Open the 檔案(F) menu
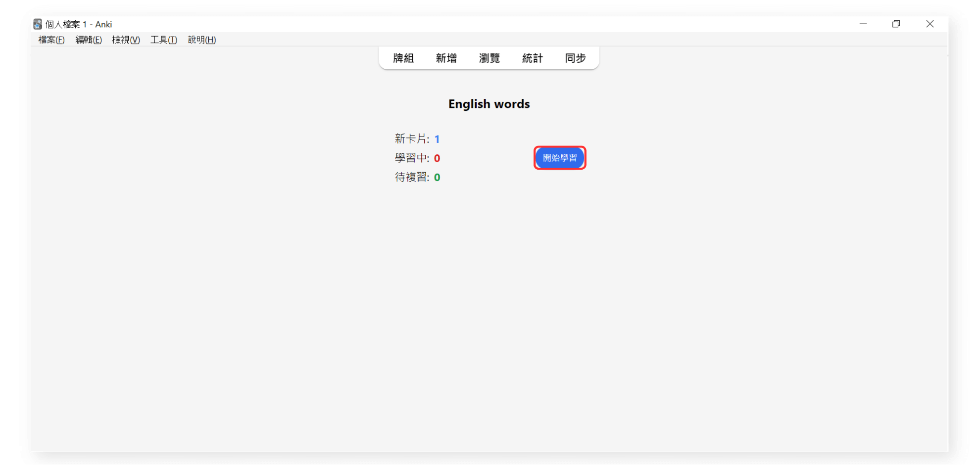 click(51, 40)
